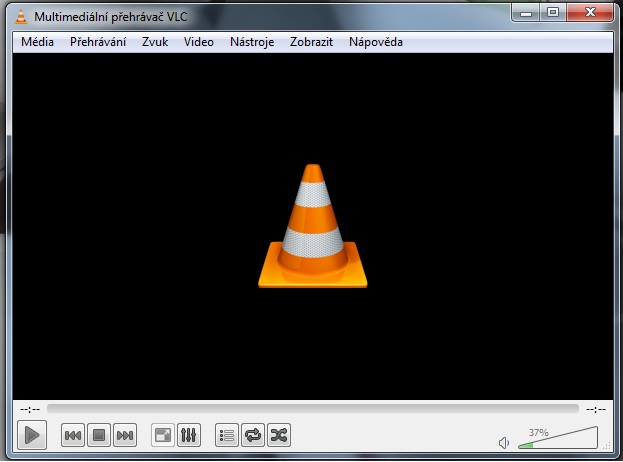Open the Video menu

tap(199, 42)
